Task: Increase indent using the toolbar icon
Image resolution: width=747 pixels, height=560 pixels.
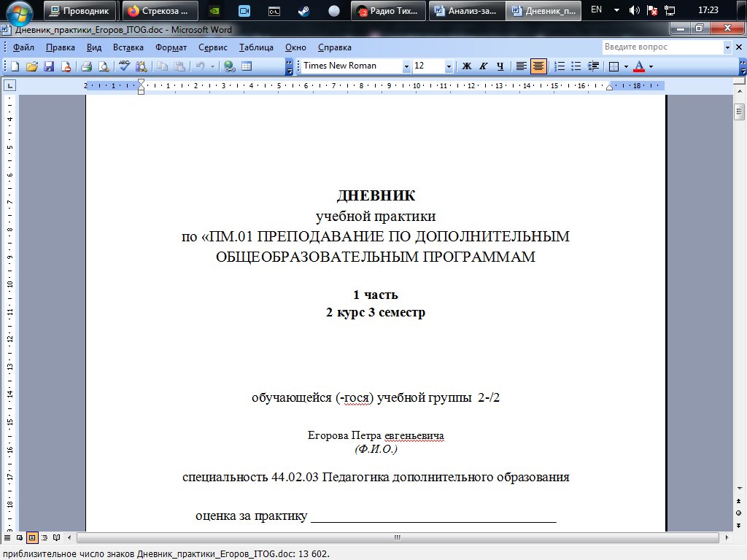Action: click(x=594, y=66)
